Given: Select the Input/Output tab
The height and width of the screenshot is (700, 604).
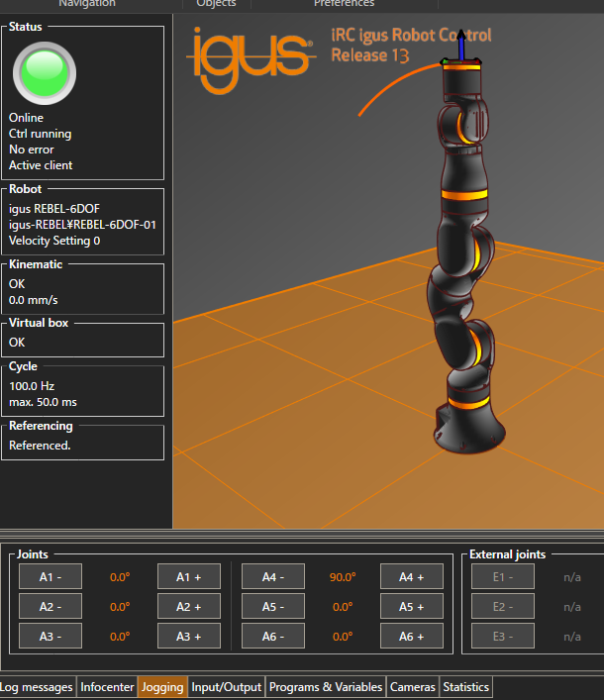Looking at the screenshot, I should [x=227, y=687].
